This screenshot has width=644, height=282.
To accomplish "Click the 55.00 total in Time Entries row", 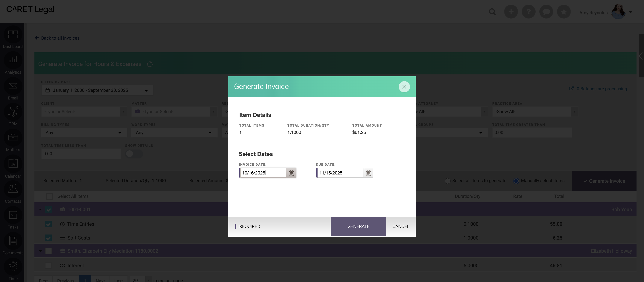I will click(556, 224).
